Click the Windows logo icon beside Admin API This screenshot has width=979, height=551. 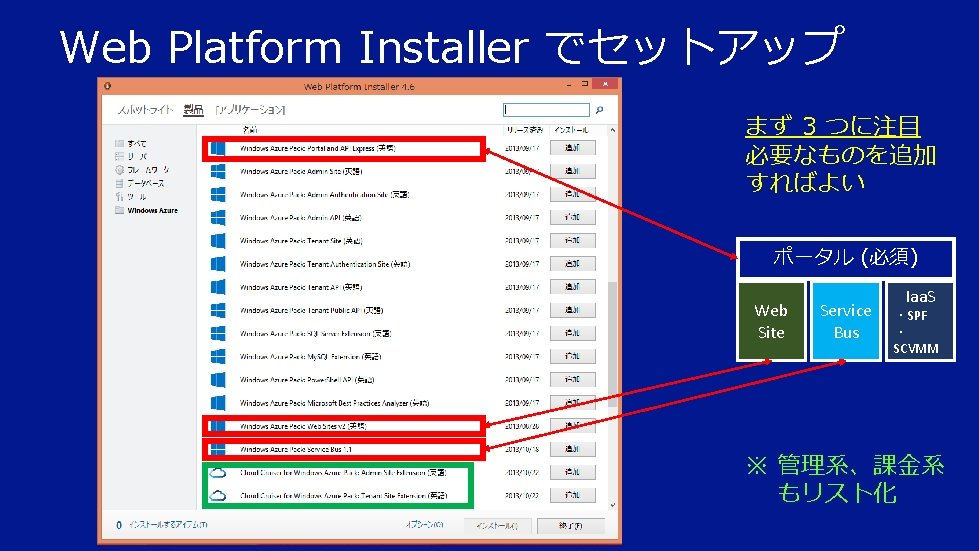point(218,217)
